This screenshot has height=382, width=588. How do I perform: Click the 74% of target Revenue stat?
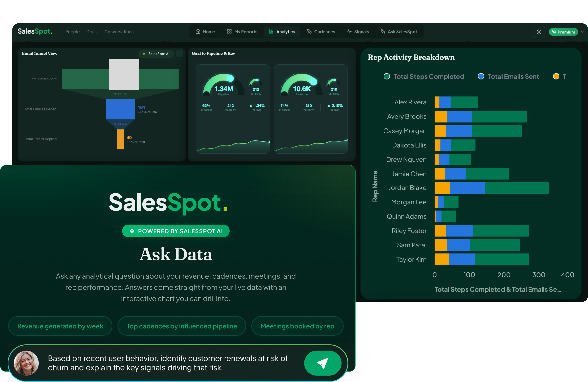pos(284,107)
